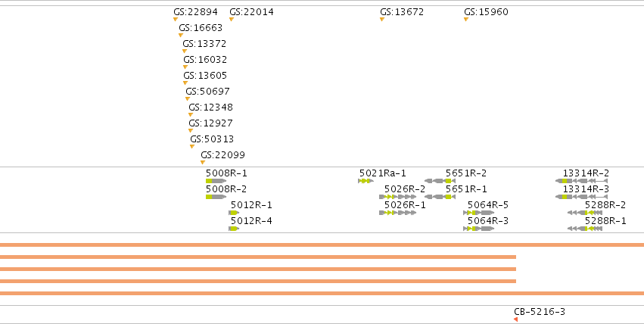
Task: Select the GS:22099 orange triangle marker
Action: [x=203, y=163]
